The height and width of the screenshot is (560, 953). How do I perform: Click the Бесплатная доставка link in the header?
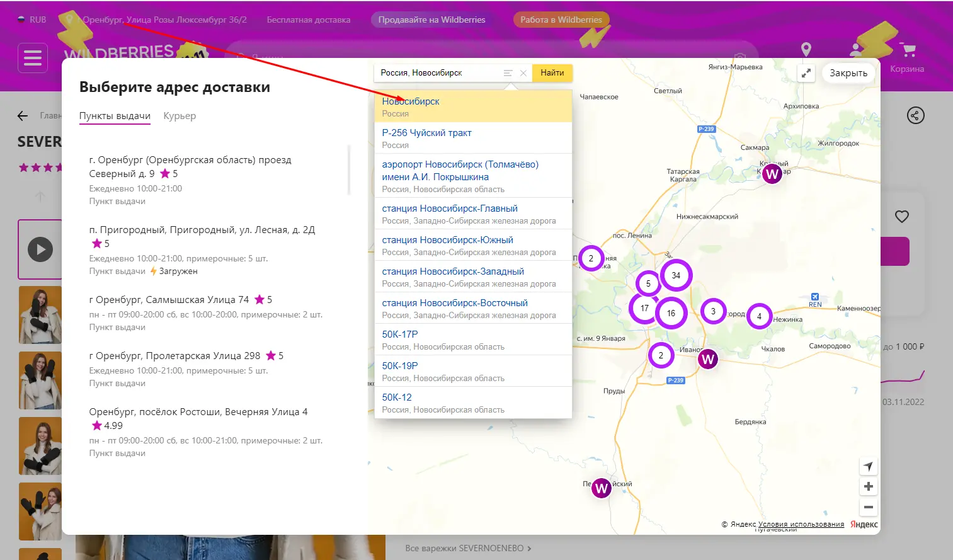[309, 20]
